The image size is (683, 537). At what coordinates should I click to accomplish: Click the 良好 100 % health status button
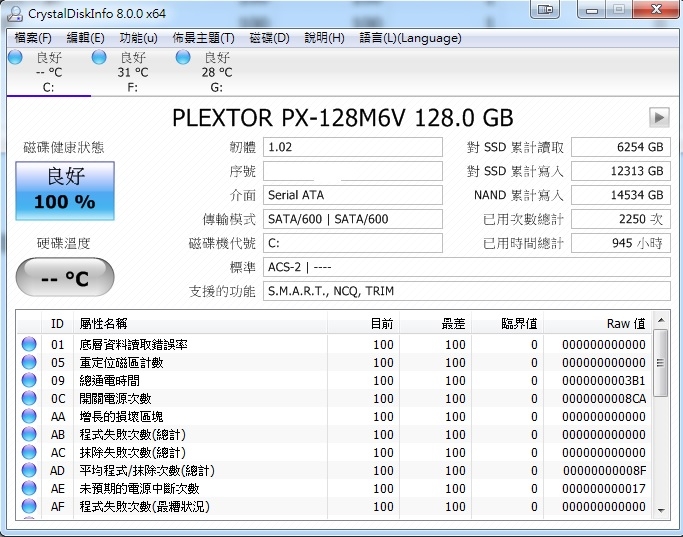pyautogui.click(x=65, y=191)
